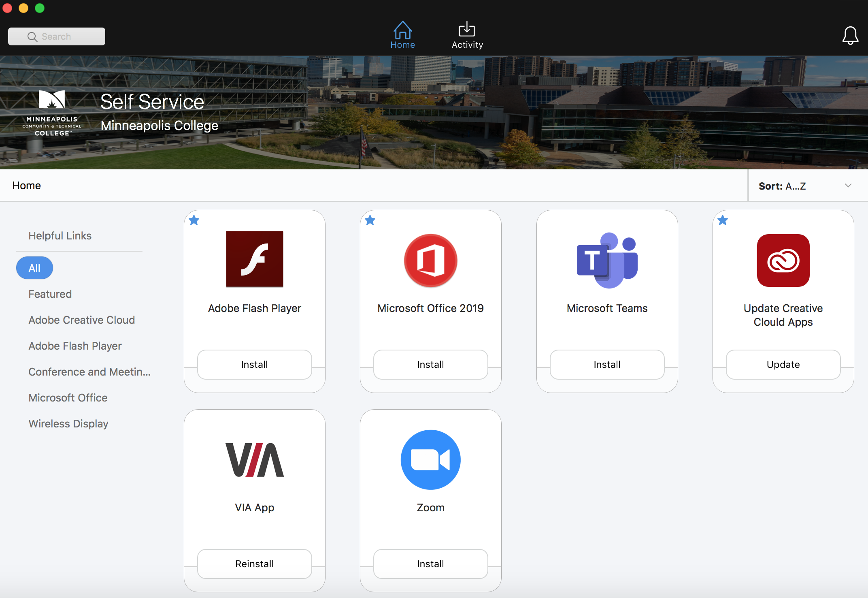Click the Update Creative Clould Apps title
Image resolution: width=868 pixels, height=598 pixels.
(x=783, y=315)
